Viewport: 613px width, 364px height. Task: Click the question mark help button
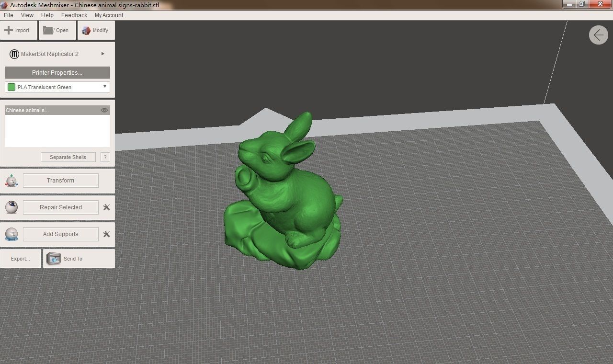click(x=105, y=157)
